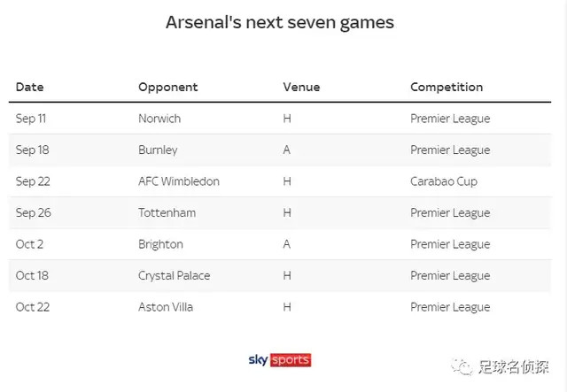The image size is (567, 392).
Task: Click the Chinese watermark text
Action: click(x=514, y=366)
